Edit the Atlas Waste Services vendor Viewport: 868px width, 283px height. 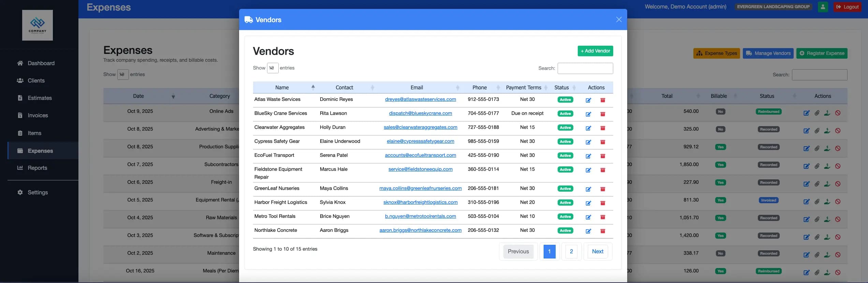[588, 100]
